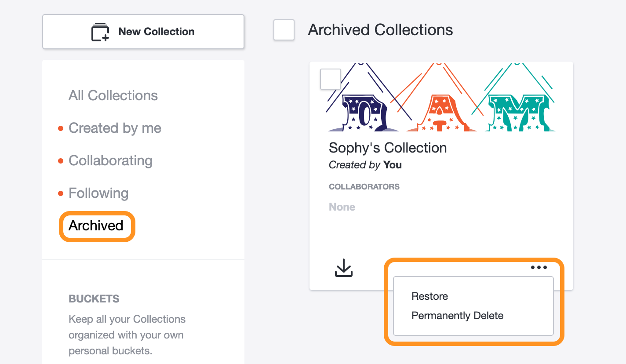Open the Collaborating collections filter
The width and height of the screenshot is (626, 364).
coord(110,160)
